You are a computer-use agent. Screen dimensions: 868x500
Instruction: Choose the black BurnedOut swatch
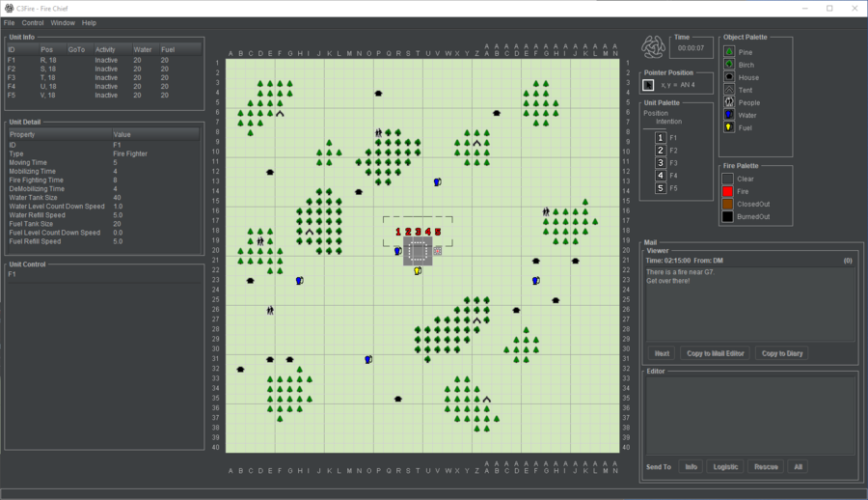[729, 217]
